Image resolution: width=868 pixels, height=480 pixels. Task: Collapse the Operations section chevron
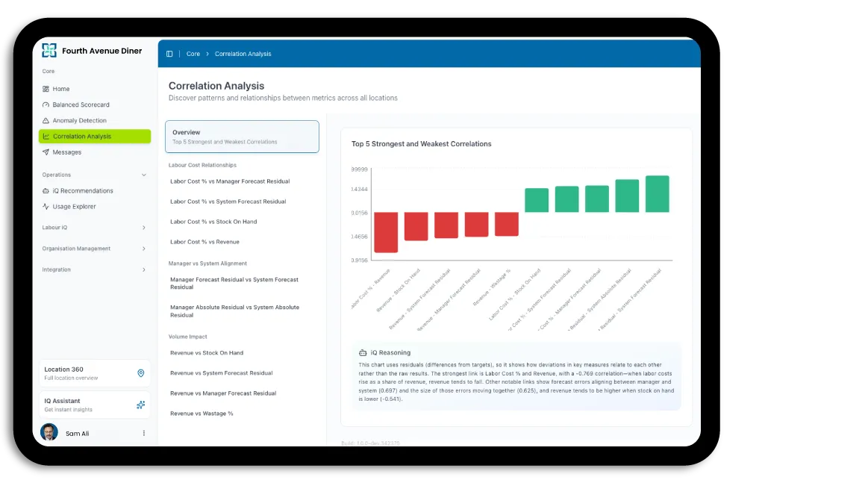click(x=144, y=175)
